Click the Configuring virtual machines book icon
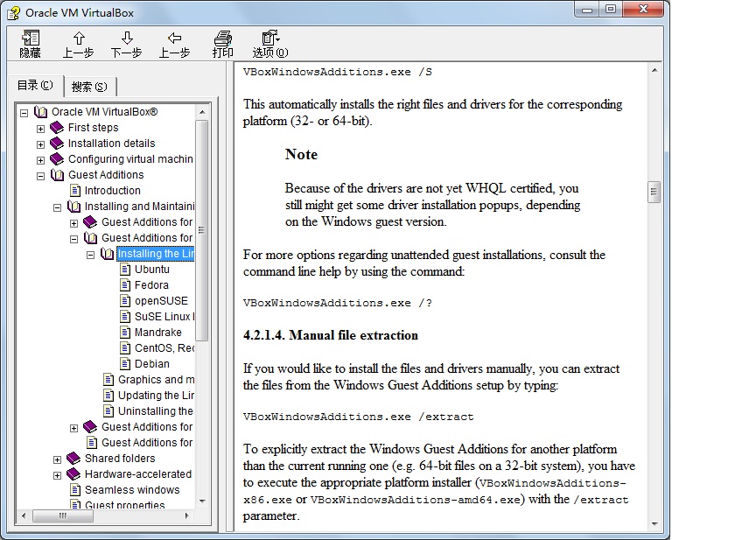This screenshot has height=540, width=756. point(57,159)
